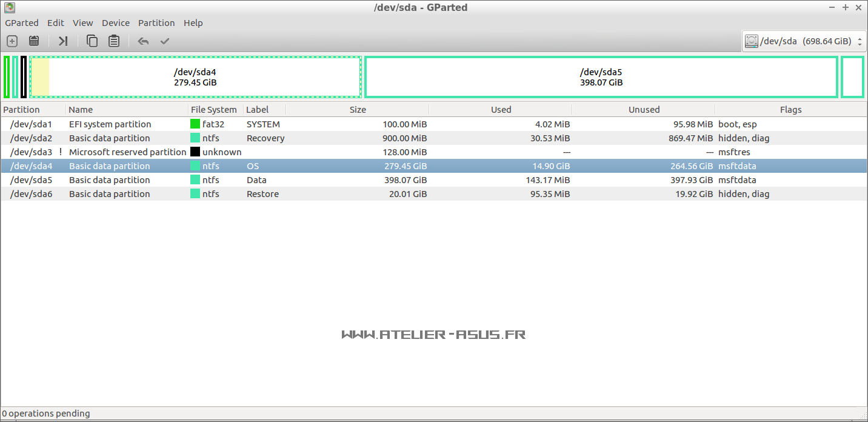Click the warning icon beside /dev/sda3
The width and height of the screenshot is (868, 422).
tap(61, 152)
